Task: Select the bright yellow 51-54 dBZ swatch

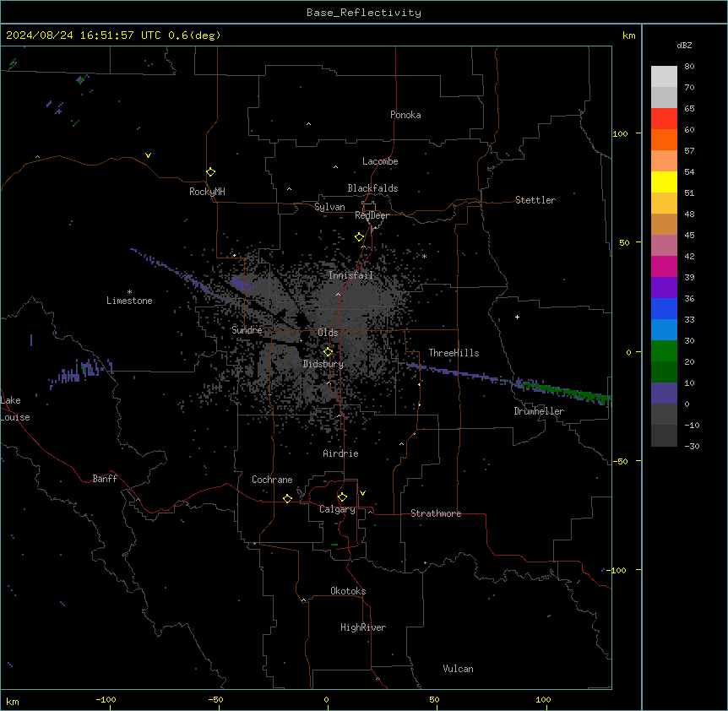Action: click(664, 182)
